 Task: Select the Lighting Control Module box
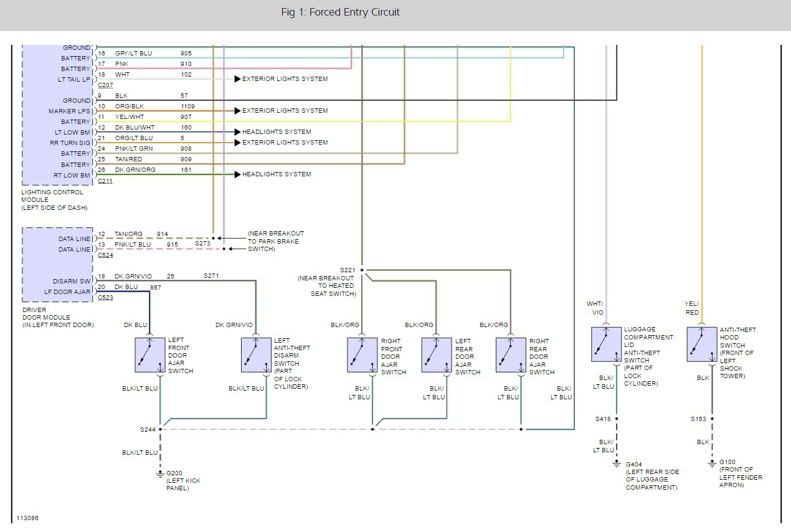click(x=57, y=115)
